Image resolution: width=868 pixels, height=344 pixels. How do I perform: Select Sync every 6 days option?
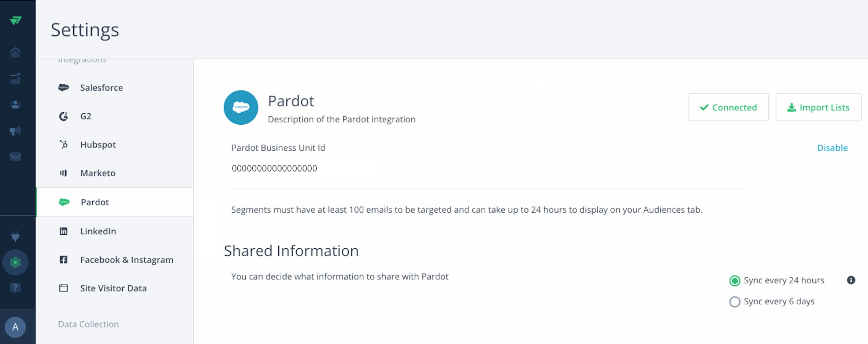tap(772, 301)
